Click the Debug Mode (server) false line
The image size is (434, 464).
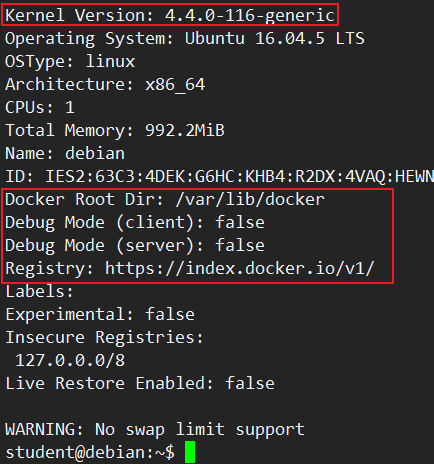[135, 245]
